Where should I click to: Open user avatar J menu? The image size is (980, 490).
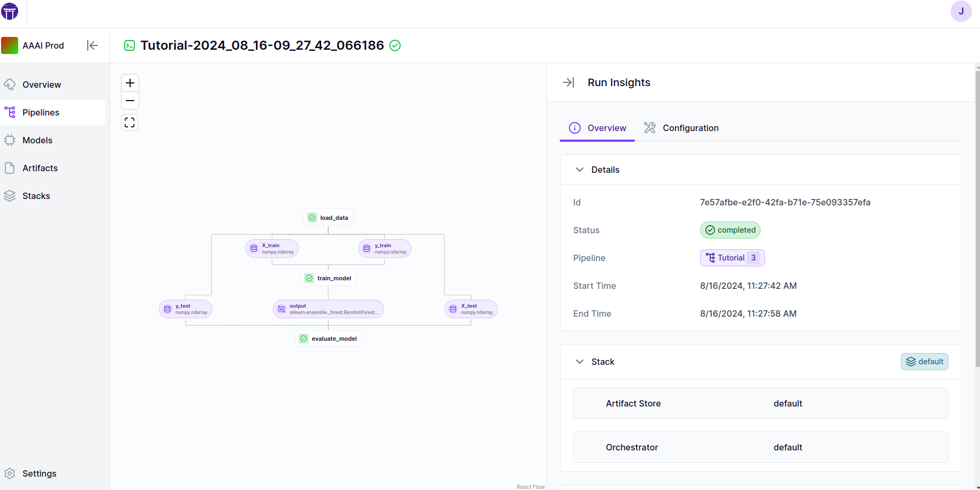point(961,11)
